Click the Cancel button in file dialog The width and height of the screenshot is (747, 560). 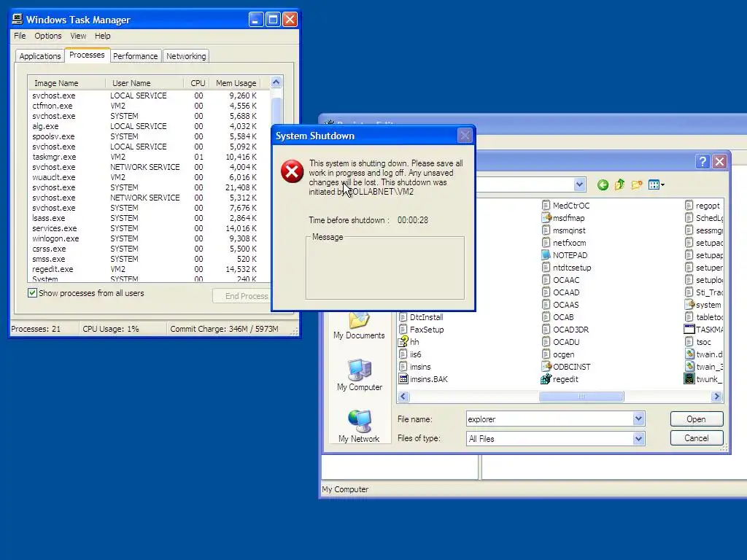697,438
